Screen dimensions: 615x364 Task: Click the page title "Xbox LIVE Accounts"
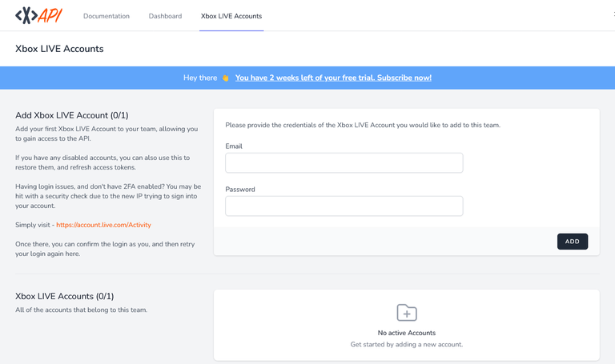(59, 49)
